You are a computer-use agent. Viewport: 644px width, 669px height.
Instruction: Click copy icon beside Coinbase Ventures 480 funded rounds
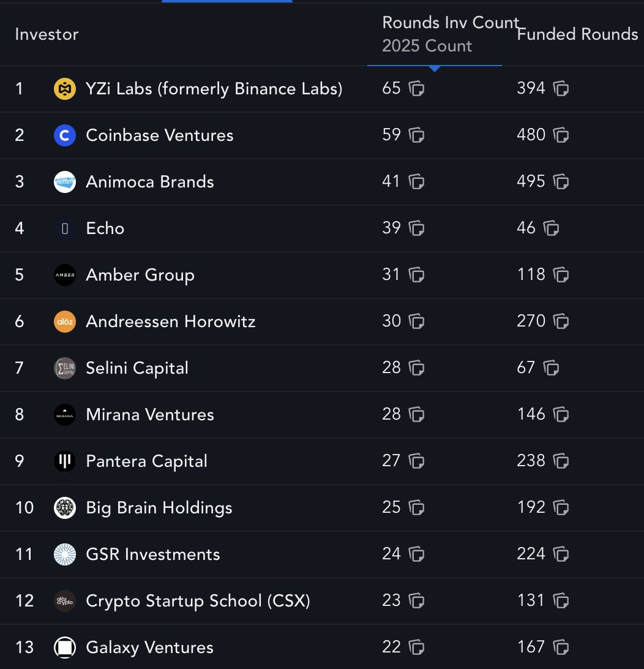(x=561, y=135)
